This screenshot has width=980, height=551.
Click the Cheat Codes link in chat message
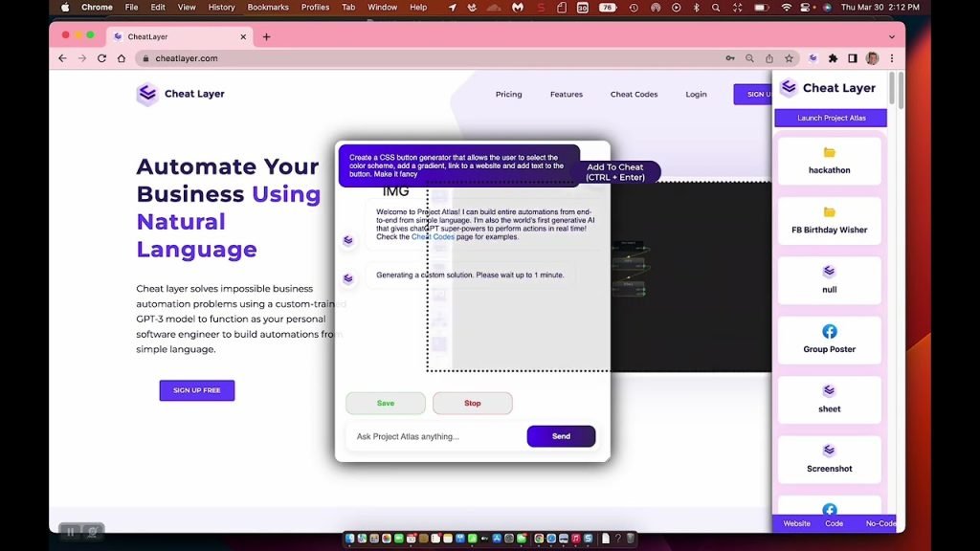tap(433, 237)
